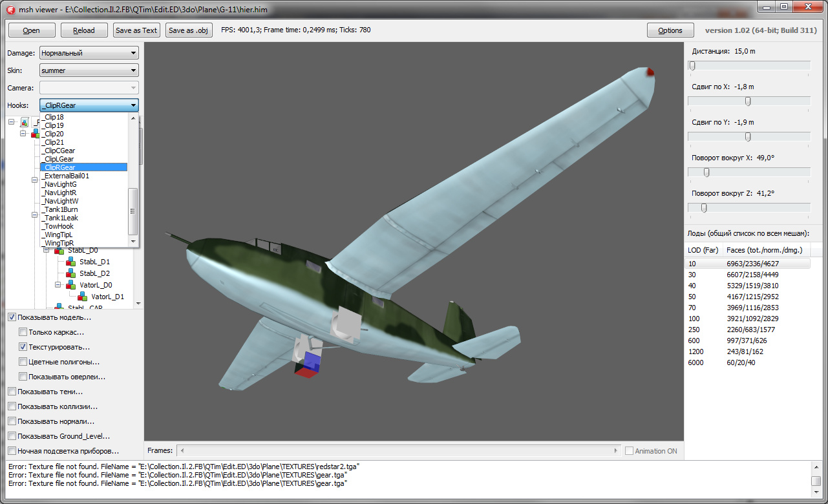Select the VatorL_D1 tree item
This screenshot has width=828, height=504.
pos(108,297)
